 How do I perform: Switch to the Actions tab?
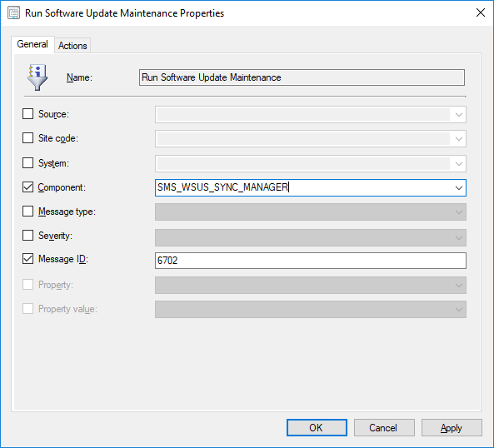point(72,46)
